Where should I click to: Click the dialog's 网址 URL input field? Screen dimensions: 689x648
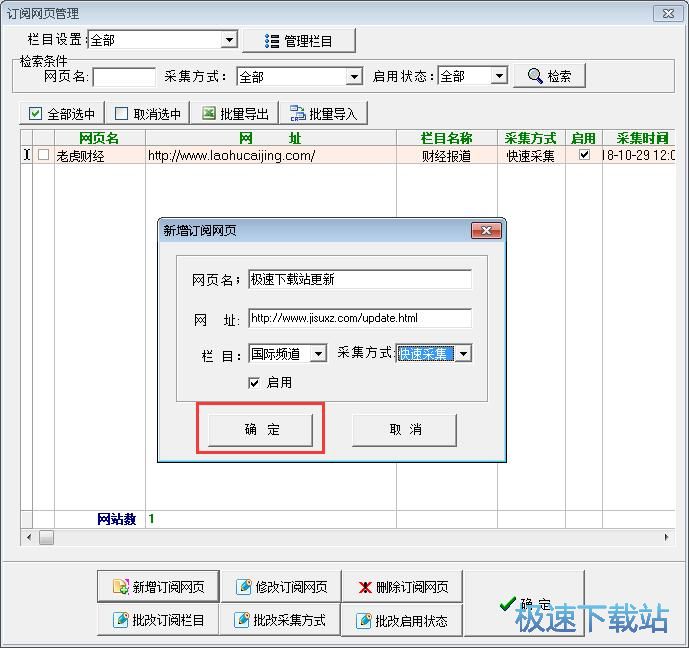click(360, 318)
